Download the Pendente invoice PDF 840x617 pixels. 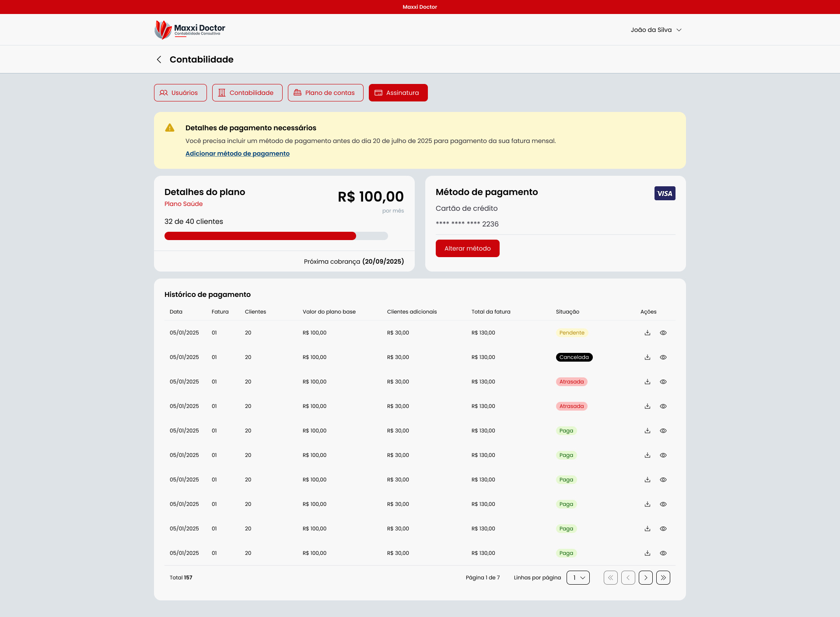pyautogui.click(x=648, y=332)
